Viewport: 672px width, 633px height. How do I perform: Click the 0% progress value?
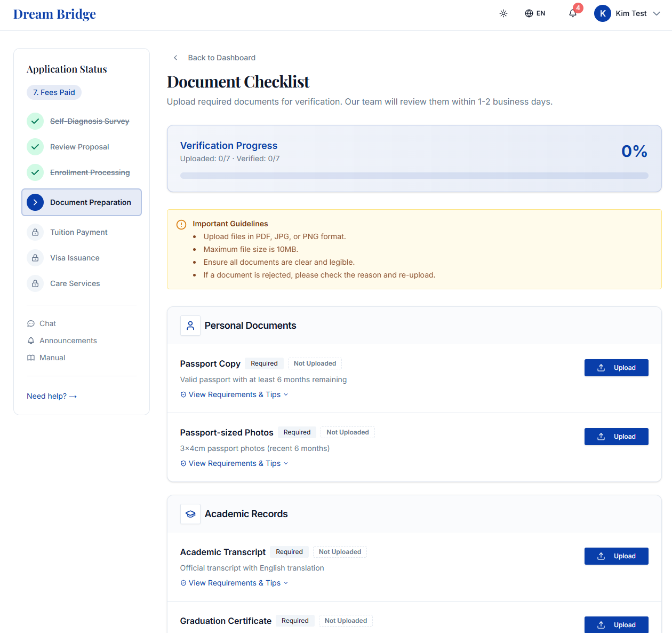(x=634, y=151)
